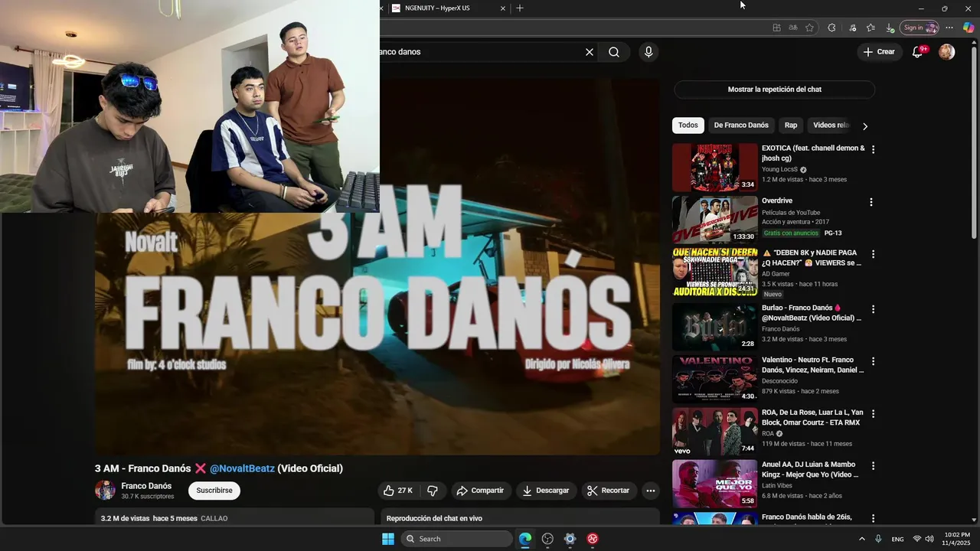
Task: Open YouTube account avatar menu
Action: (x=947, y=52)
